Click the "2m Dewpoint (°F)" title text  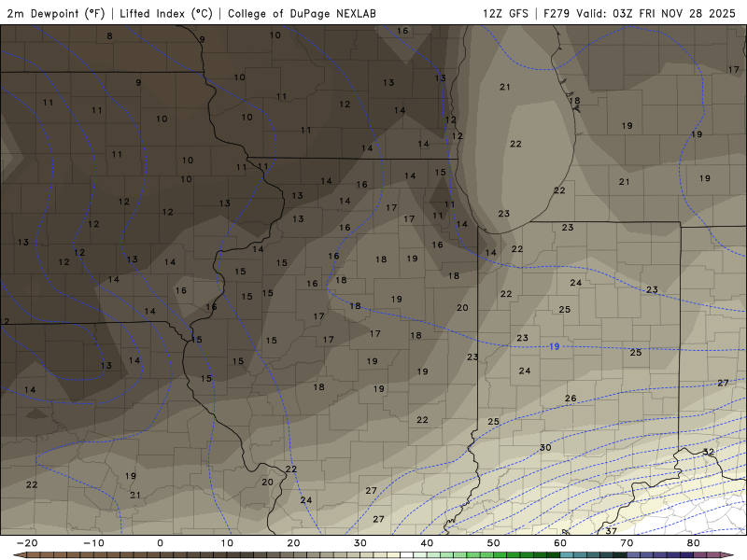point(55,13)
